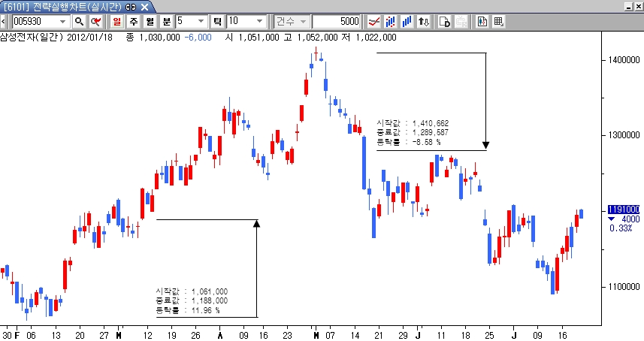644x341 pixels.
Task: Expand the stock code 005930 dropdown
Action: 63,22
